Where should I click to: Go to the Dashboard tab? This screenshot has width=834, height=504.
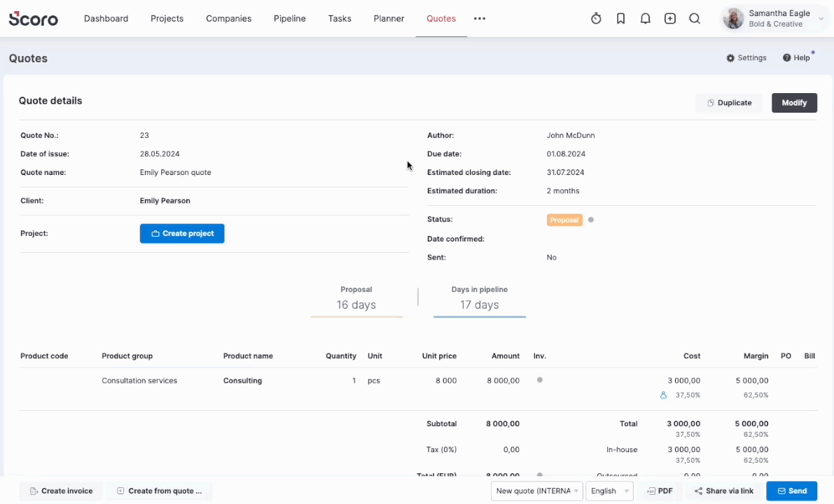coord(106,19)
